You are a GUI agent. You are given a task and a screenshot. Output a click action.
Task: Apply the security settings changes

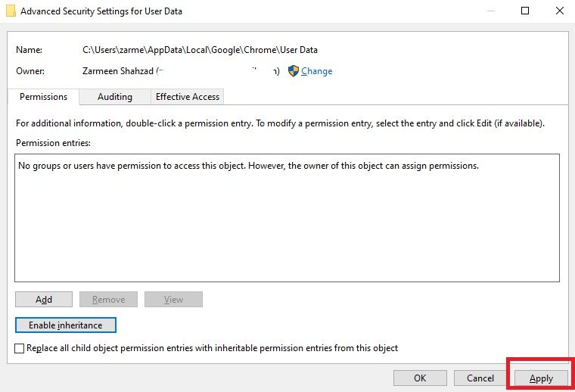pos(541,378)
